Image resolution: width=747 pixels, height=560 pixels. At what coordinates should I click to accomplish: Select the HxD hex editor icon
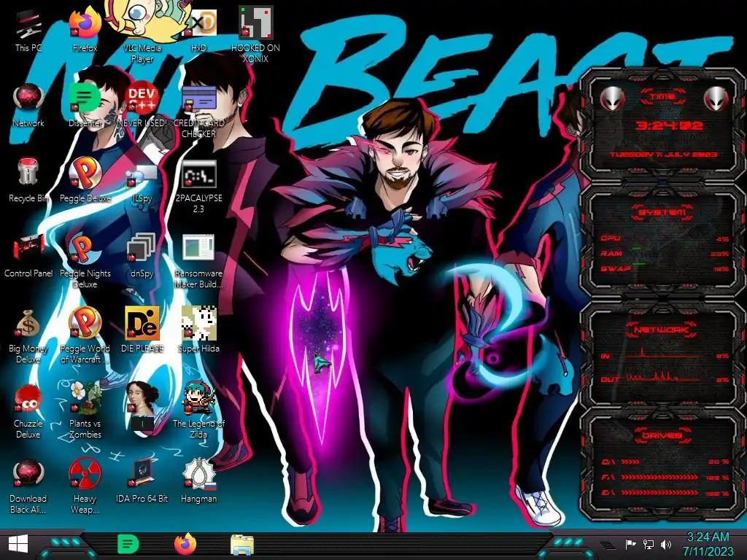click(198, 31)
